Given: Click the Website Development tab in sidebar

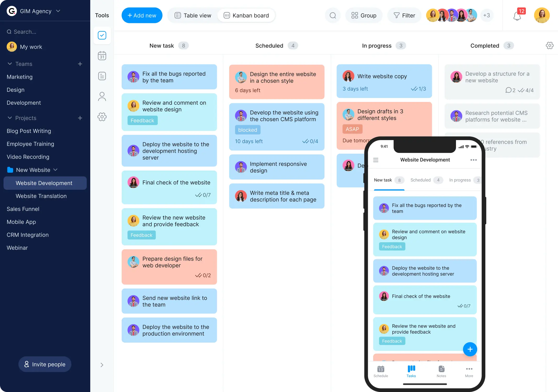Looking at the screenshot, I should [x=44, y=183].
